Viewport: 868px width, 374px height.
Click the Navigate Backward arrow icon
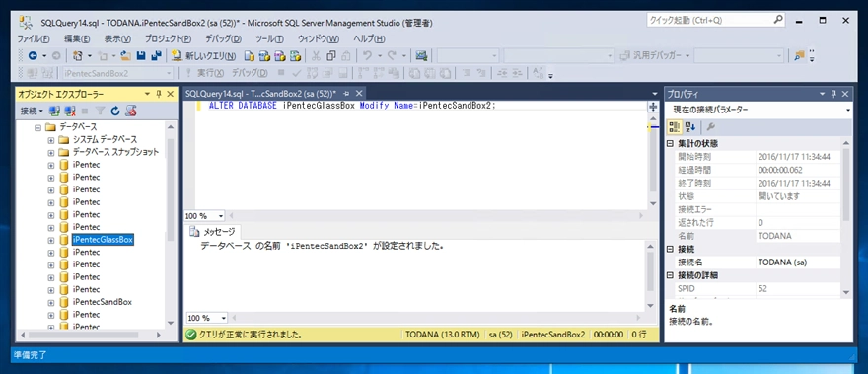coord(33,56)
